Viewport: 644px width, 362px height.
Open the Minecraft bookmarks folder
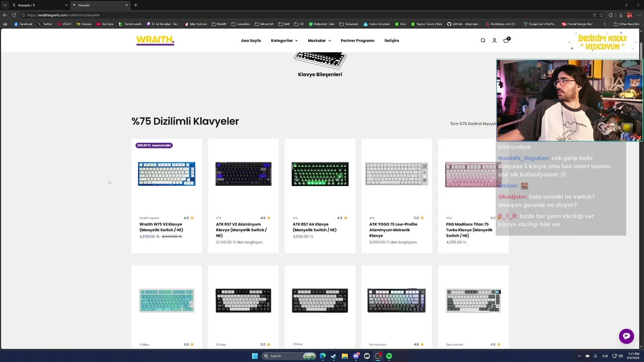pyautogui.click(x=264, y=24)
